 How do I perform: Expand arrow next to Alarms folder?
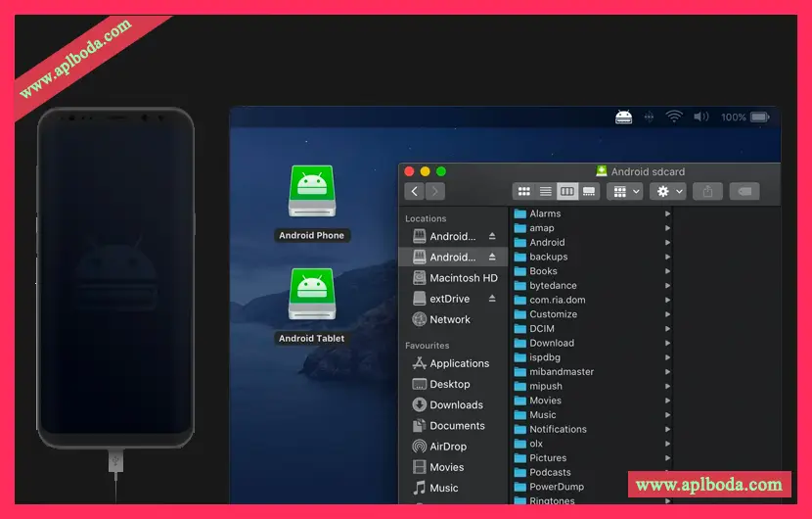point(667,213)
